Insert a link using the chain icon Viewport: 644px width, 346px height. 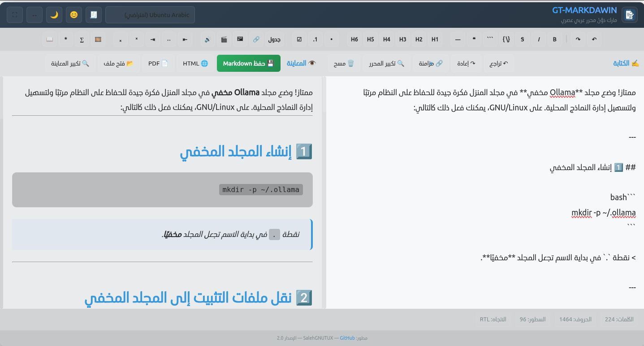tap(256, 39)
